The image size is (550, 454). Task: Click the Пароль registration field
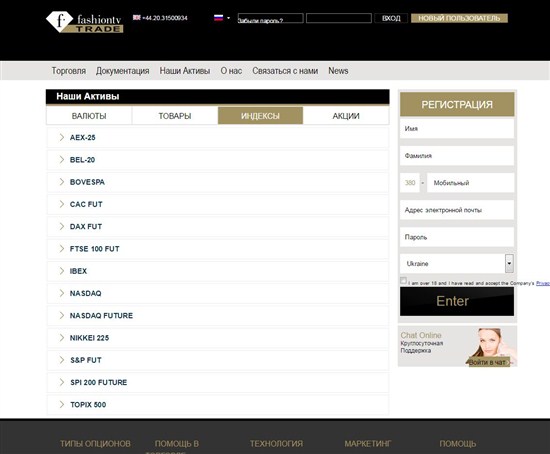tap(457, 237)
